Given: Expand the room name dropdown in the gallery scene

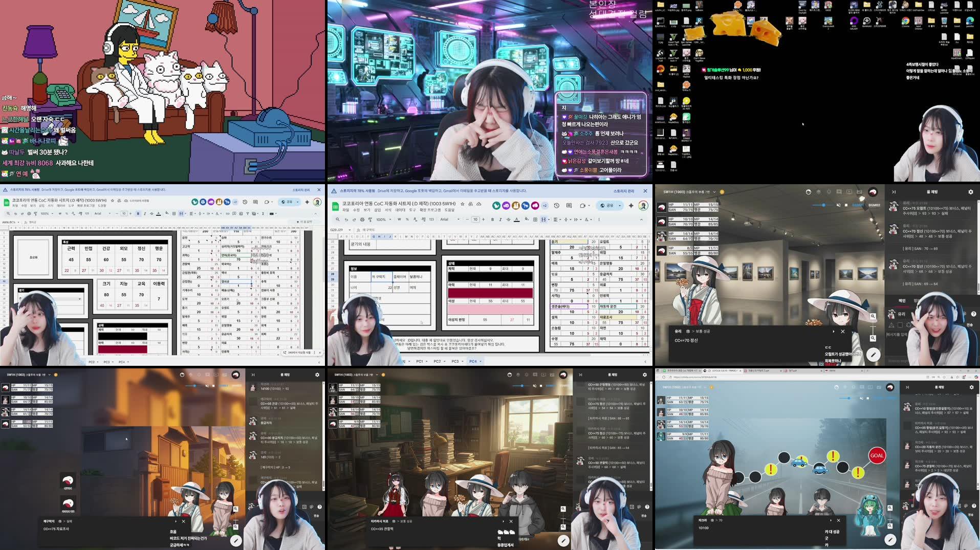Looking at the screenshot, I should click(714, 192).
